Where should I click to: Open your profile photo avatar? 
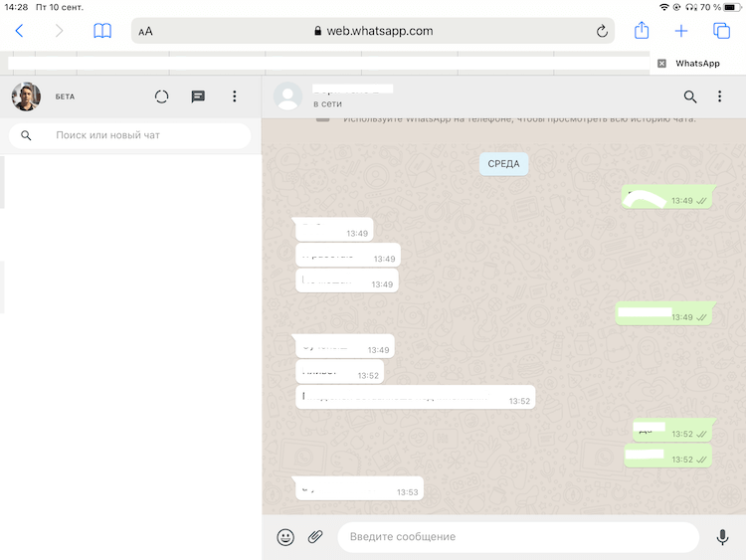pyautogui.click(x=26, y=96)
